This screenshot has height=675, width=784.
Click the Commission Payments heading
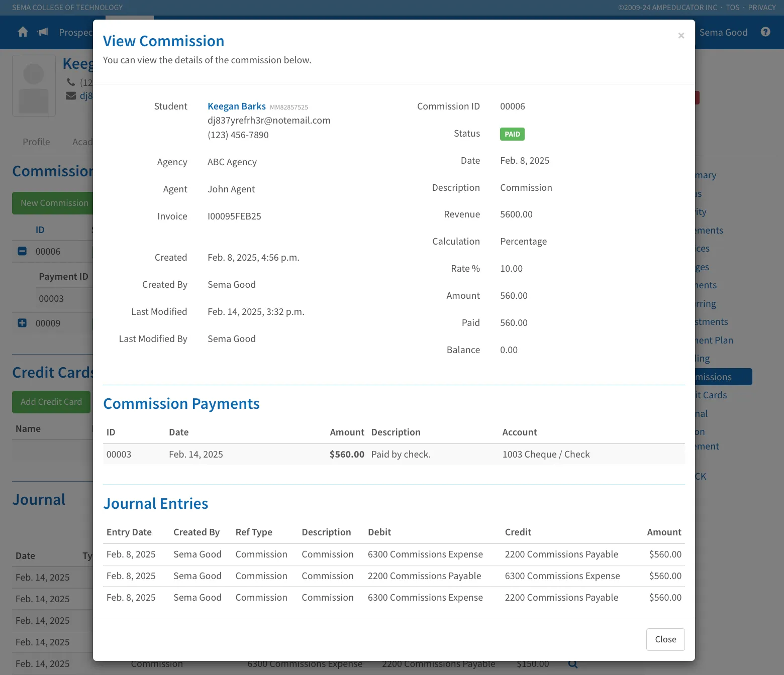pyautogui.click(x=181, y=404)
